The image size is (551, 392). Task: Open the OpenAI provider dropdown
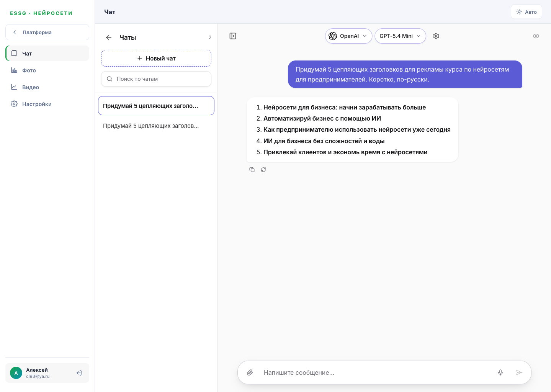click(348, 36)
